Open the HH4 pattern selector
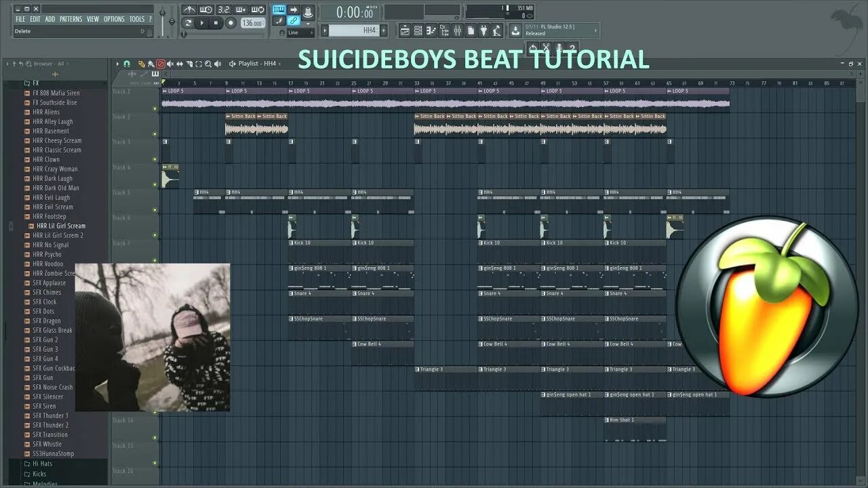This screenshot has width=868, height=488. click(x=354, y=30)
